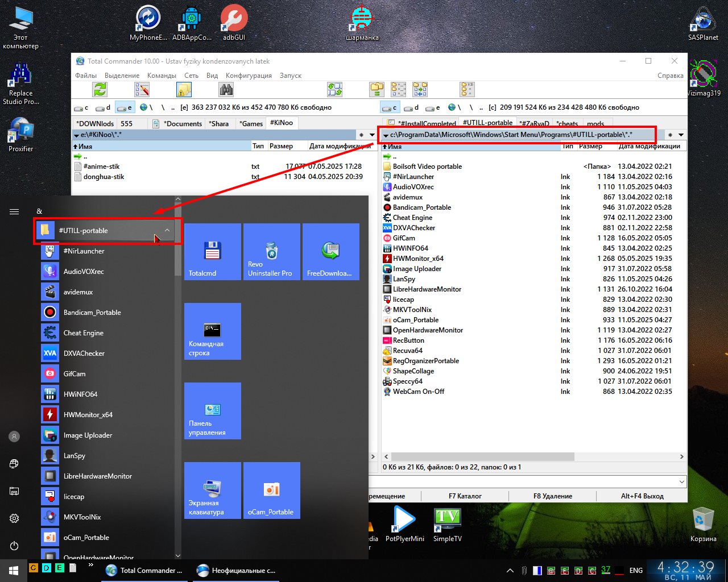This screenshot has width=728, height=582.
Task: Switch to the *cheats tab in right panel
Action: coord(566,123)
